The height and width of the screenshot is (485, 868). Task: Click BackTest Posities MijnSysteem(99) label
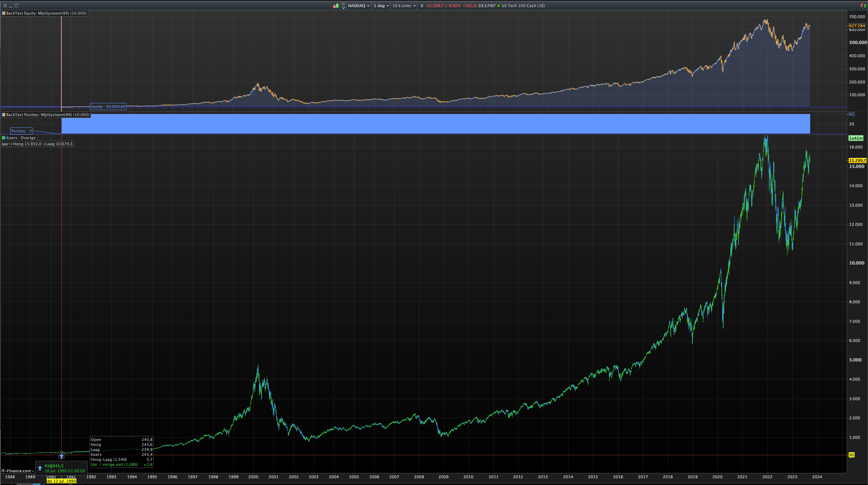coord(48,115)
